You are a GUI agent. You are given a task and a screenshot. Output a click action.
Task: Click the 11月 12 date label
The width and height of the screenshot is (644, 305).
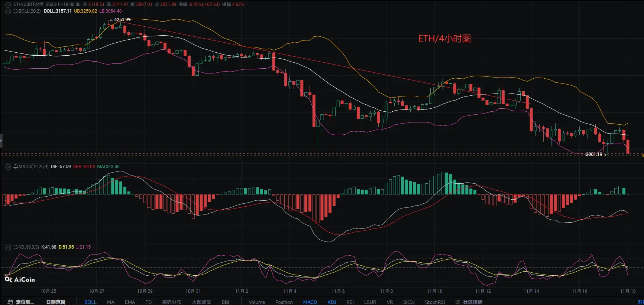click(x=483, y=291)
